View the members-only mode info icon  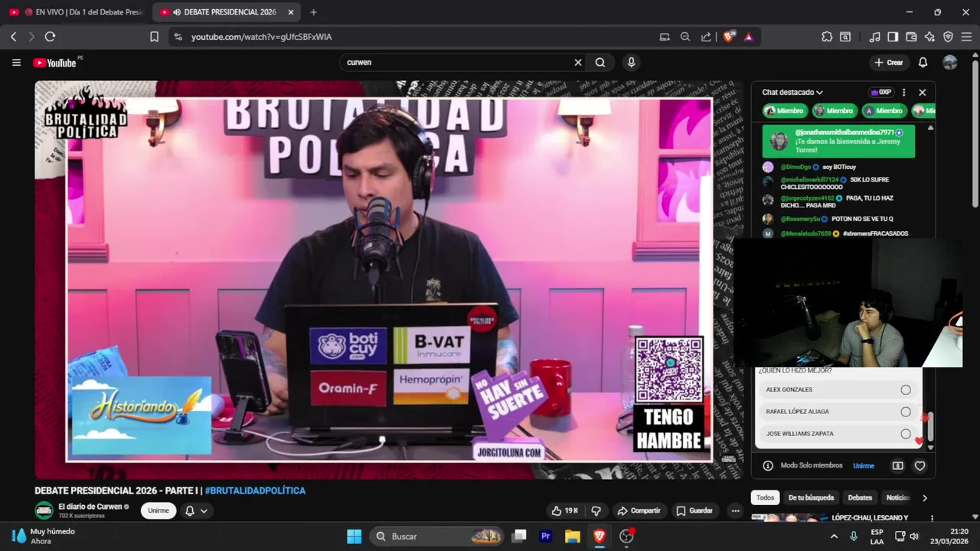pos(768,465)
